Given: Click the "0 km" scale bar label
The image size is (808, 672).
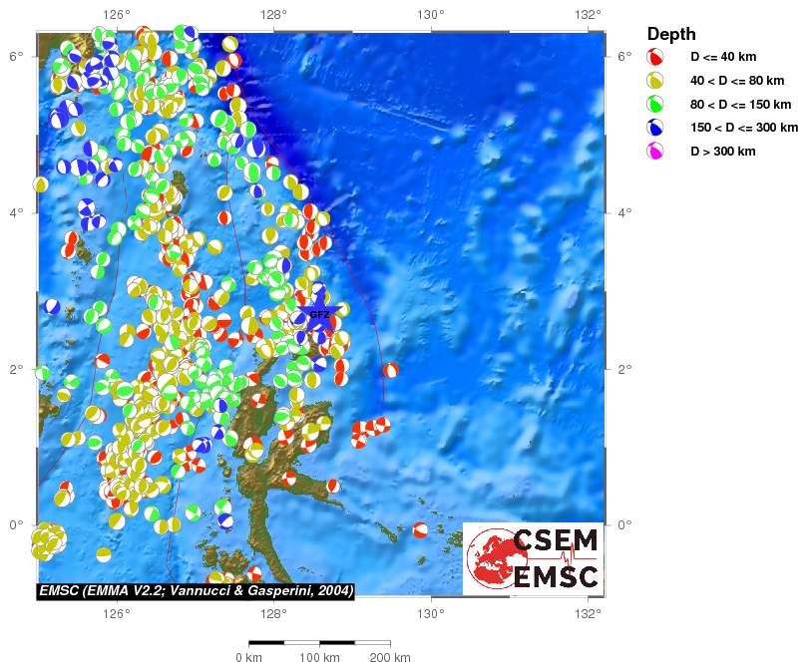Looking at the screenshot, I should coord(249,658).
